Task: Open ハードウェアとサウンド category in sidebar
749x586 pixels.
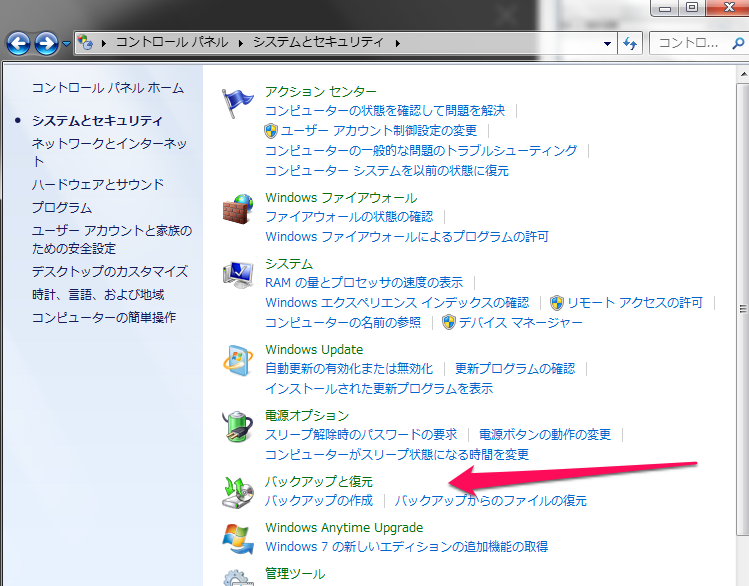Action: [x=98, y=184]
